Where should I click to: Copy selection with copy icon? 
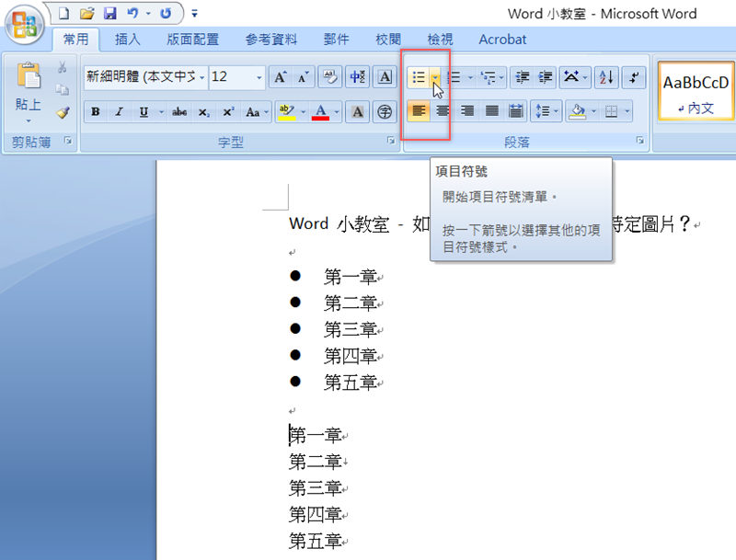coord(62,89)
